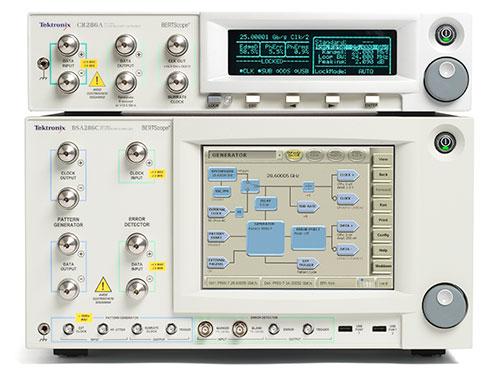Click the BSA286C rotary knob
The image size is (500, 375).
(x=445, y=306)
